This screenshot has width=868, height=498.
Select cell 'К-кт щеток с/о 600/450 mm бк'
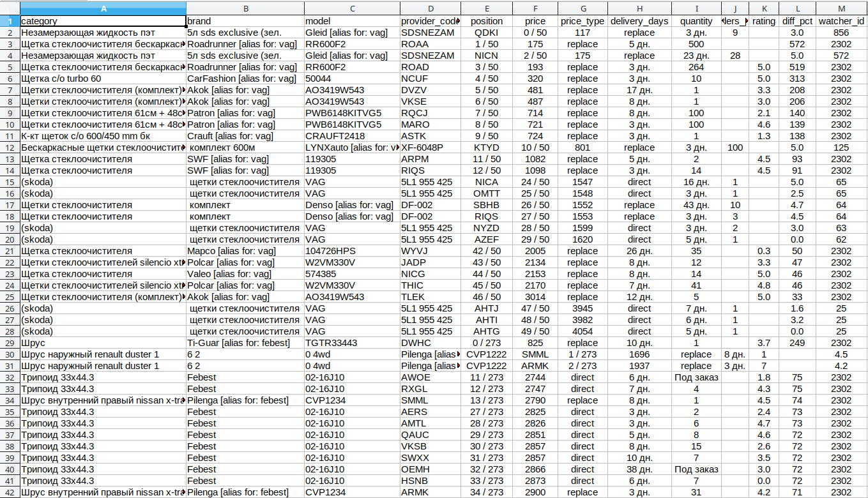pos(103,136)
